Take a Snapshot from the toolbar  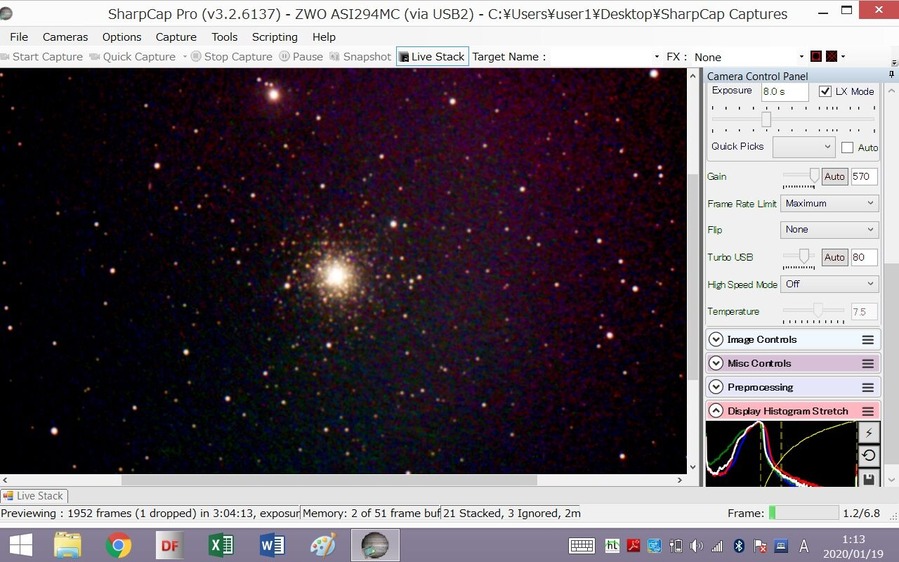point(360,57)
